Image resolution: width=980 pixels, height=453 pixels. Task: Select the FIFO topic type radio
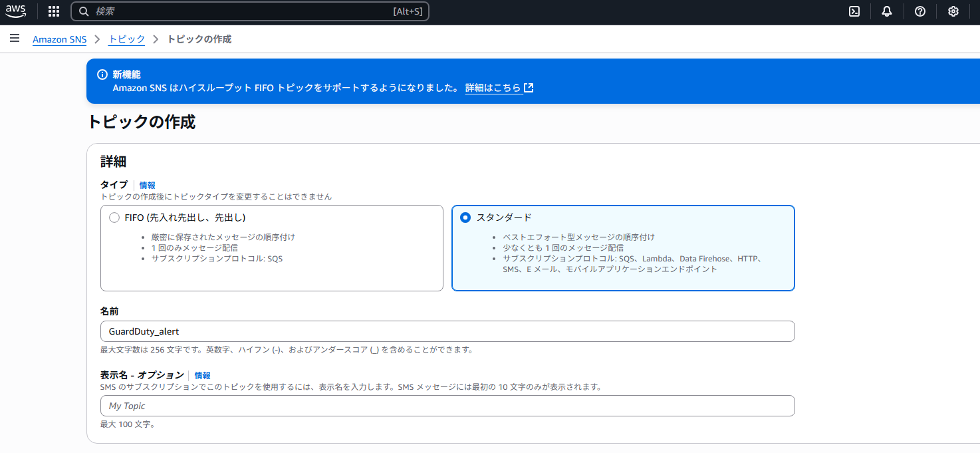(x=114, y=218)
